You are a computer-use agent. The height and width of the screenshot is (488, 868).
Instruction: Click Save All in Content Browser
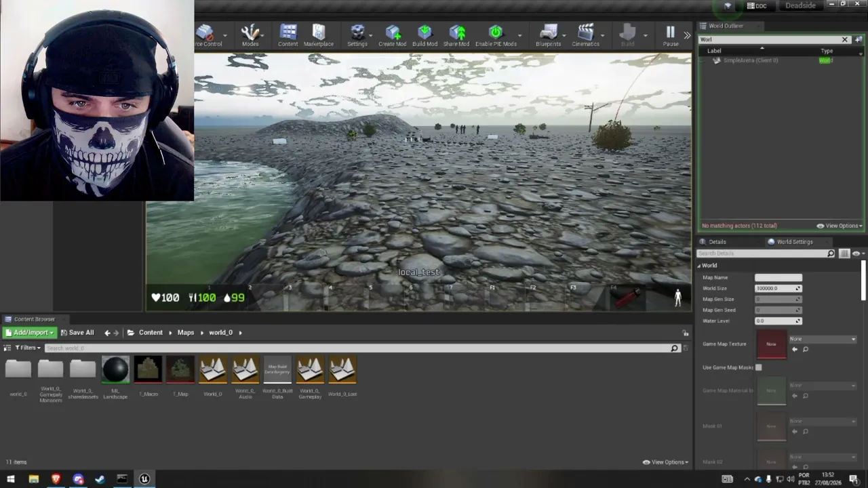77,333
